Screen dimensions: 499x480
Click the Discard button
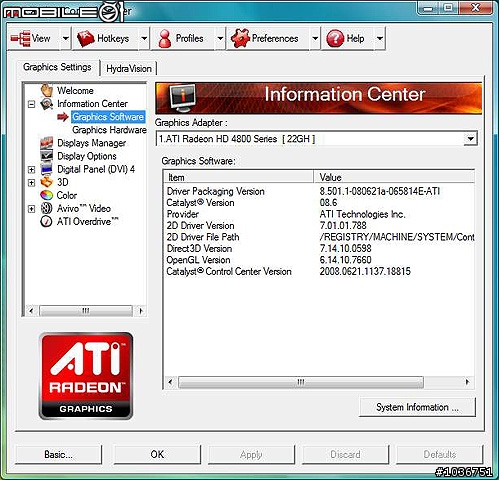tap(345, 454)
